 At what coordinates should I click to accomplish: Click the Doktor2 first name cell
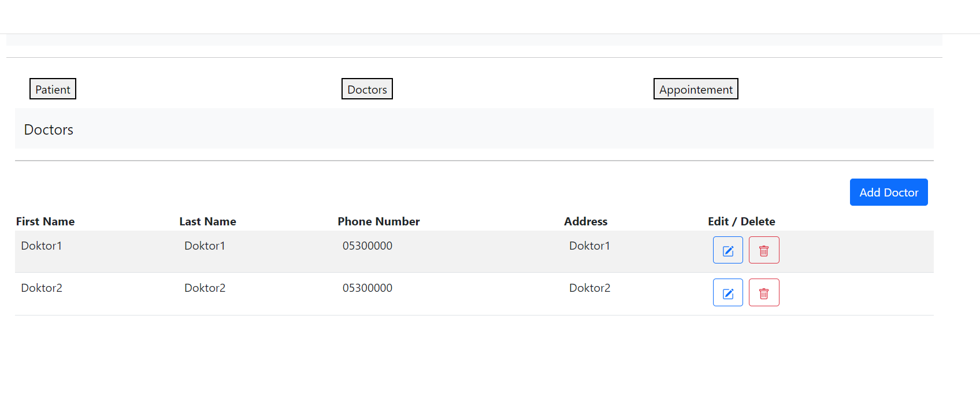click(42, 288)
